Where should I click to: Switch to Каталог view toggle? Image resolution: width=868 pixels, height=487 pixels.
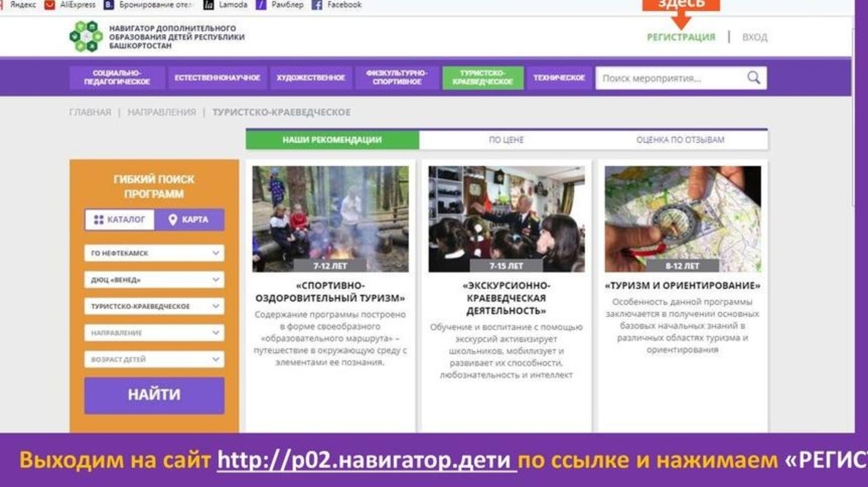click(x=119, y=220)
